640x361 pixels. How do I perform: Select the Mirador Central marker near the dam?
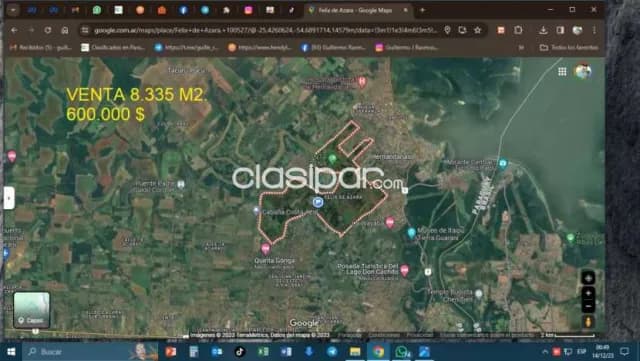(x=503, y=163)
